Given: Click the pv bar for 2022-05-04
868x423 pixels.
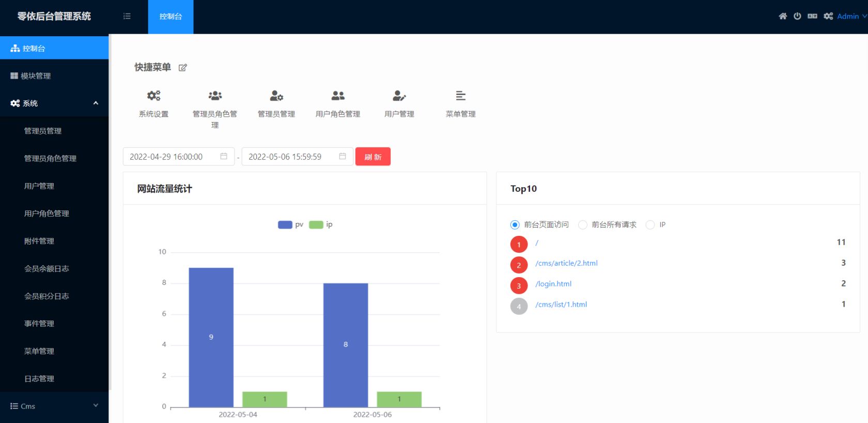Looking at the screenshot, I should [x=211, y=337].
